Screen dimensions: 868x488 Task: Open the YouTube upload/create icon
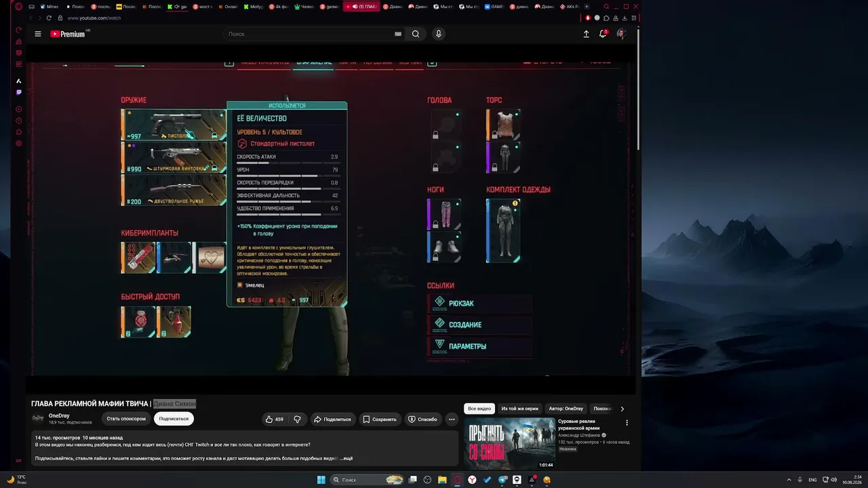click(x=587, y=34)
